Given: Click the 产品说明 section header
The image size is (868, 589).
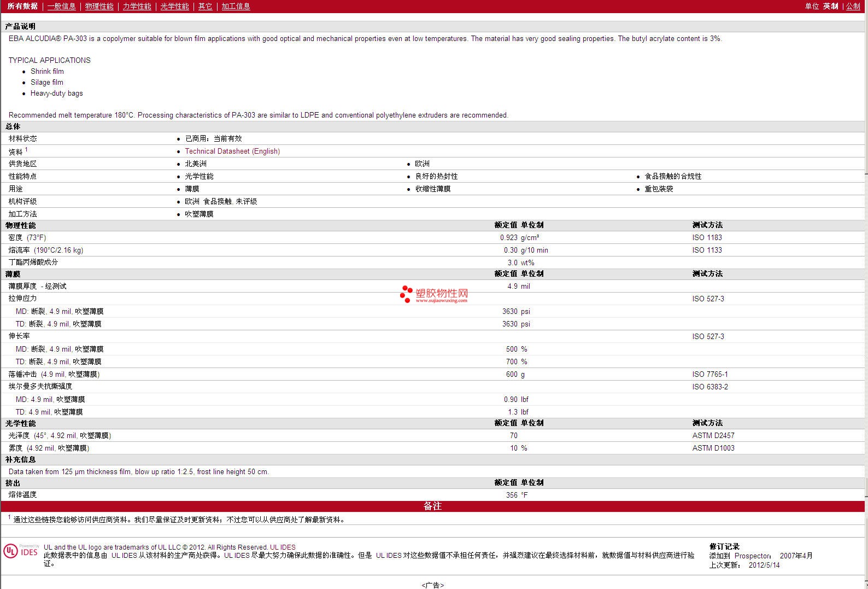Looking at the screenshot, I should [20, 26].
